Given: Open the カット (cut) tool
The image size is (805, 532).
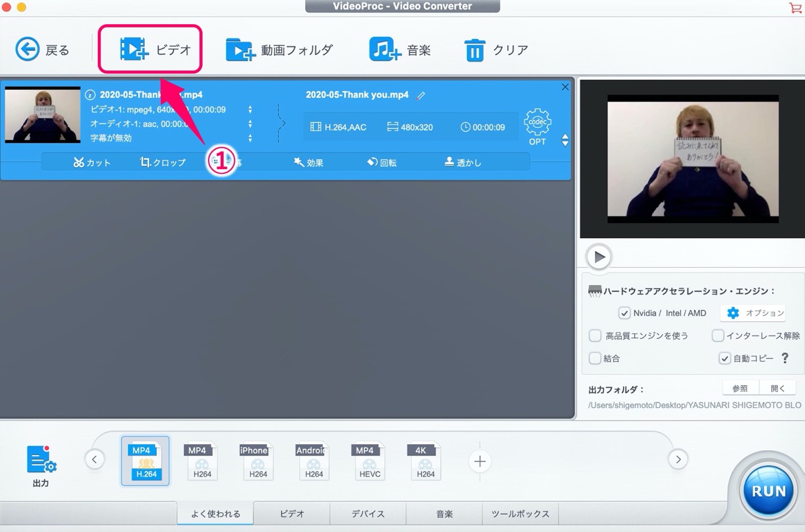Looking at the screenshot, I should click(x=93, y=162).
